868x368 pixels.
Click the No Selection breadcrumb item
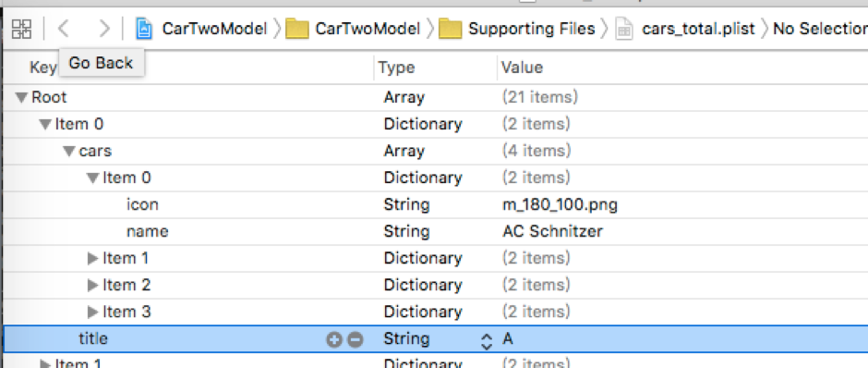point(820,29)
